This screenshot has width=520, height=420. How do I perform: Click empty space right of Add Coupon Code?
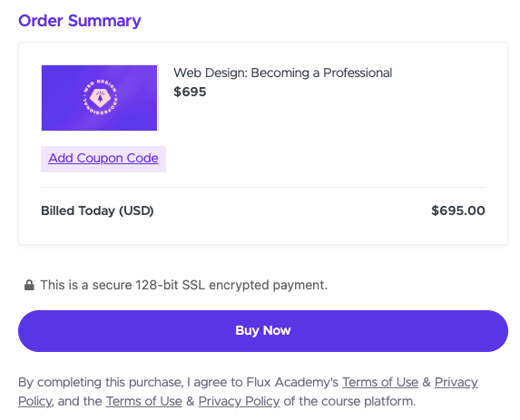(x=325, y=159)
